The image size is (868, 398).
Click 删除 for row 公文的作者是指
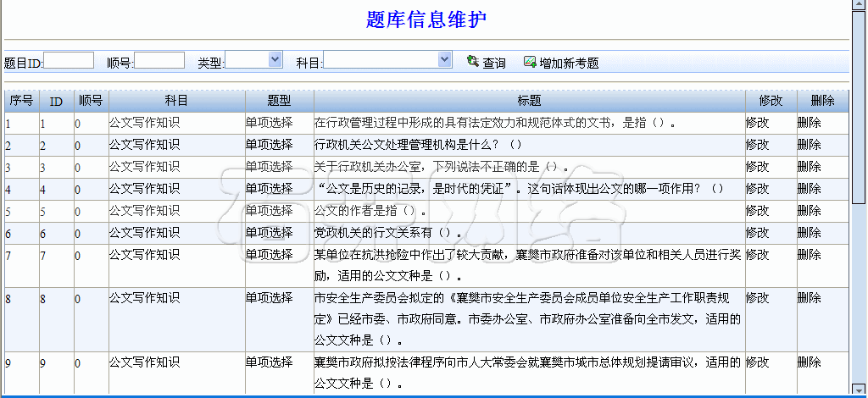point(809,211)
